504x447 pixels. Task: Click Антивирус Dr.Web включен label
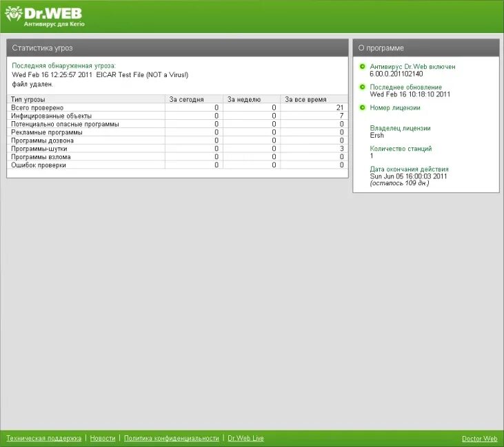[412, 67]
